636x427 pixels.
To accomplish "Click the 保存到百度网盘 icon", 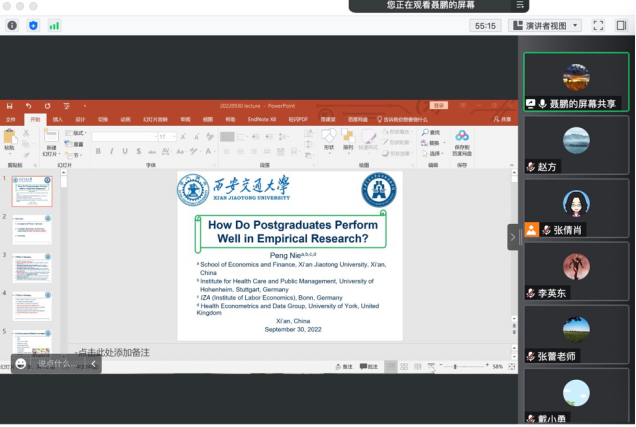I will point(461,141).
